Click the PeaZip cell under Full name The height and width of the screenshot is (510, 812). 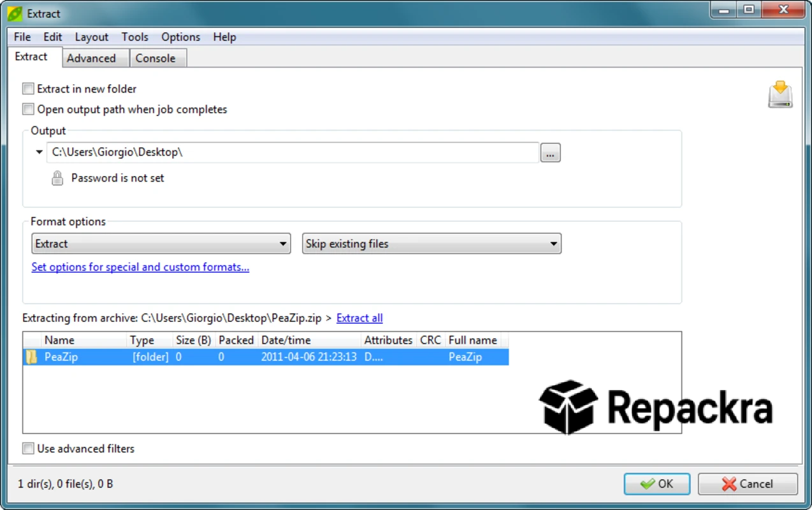click(465, 357)
